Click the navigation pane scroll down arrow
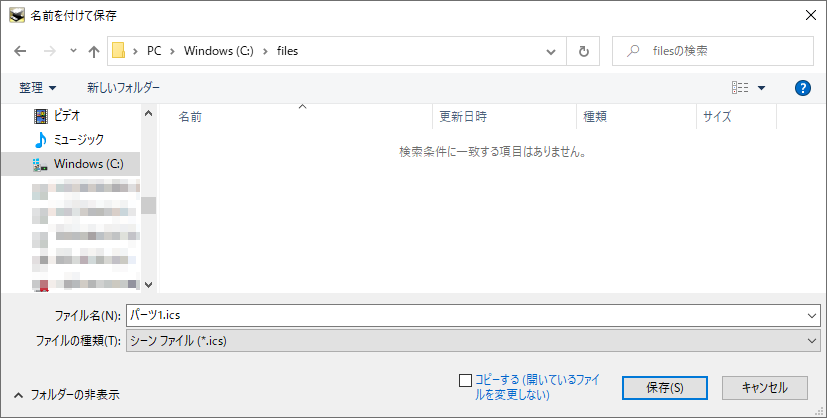 point(149,285)
